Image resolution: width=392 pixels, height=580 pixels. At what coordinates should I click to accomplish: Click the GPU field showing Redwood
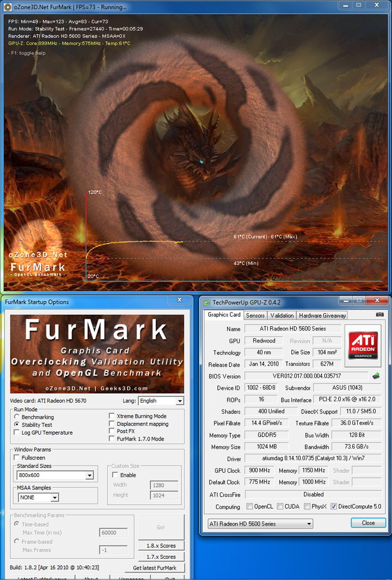point(264,341)
